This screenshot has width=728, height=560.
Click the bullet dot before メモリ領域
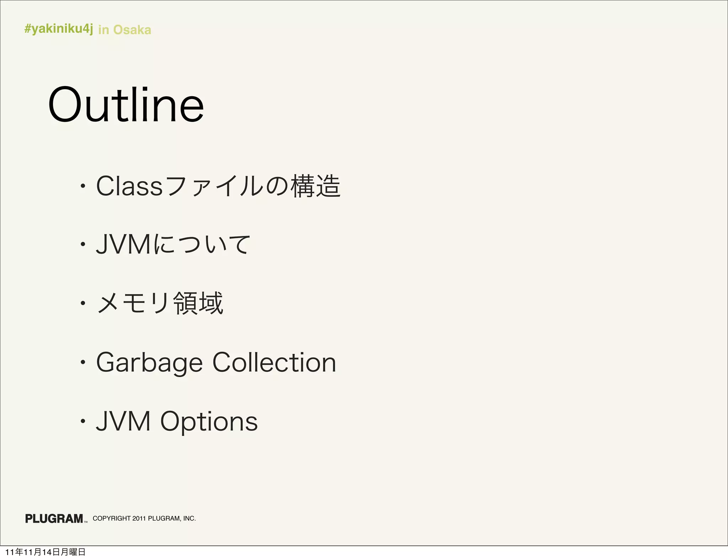tap(82, 303)
